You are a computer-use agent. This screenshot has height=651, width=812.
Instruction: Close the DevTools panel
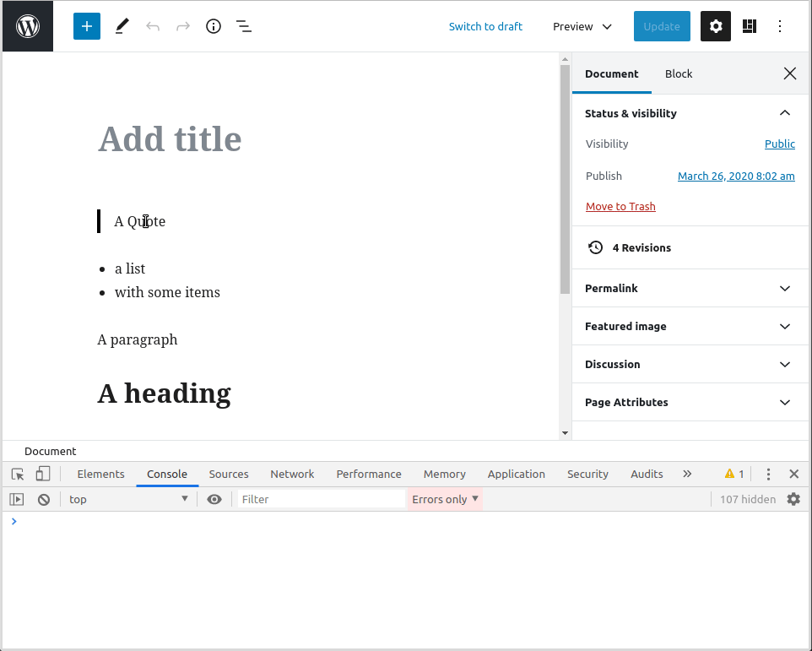[794, 474]
